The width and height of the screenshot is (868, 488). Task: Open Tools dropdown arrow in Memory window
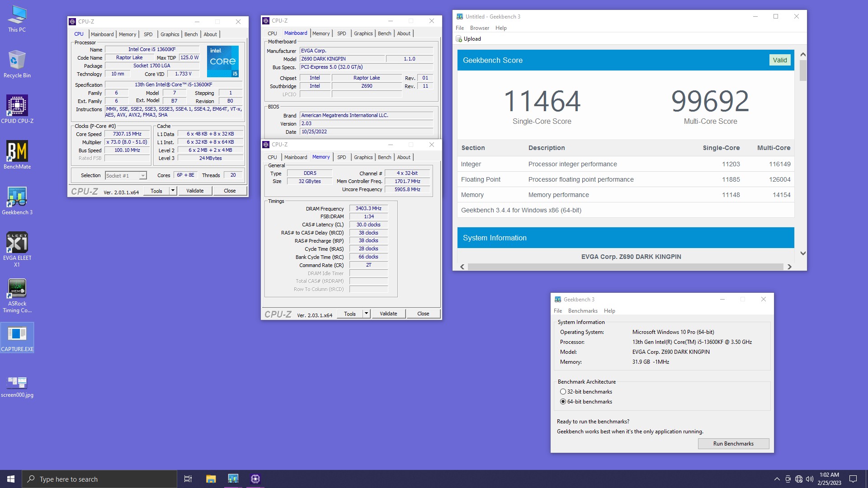366,314
